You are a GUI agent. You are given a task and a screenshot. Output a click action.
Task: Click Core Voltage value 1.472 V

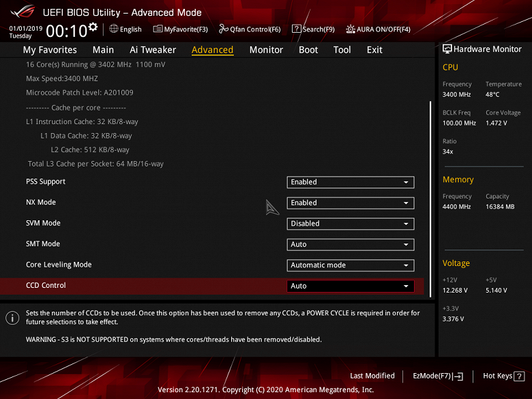tap(496, 123)
